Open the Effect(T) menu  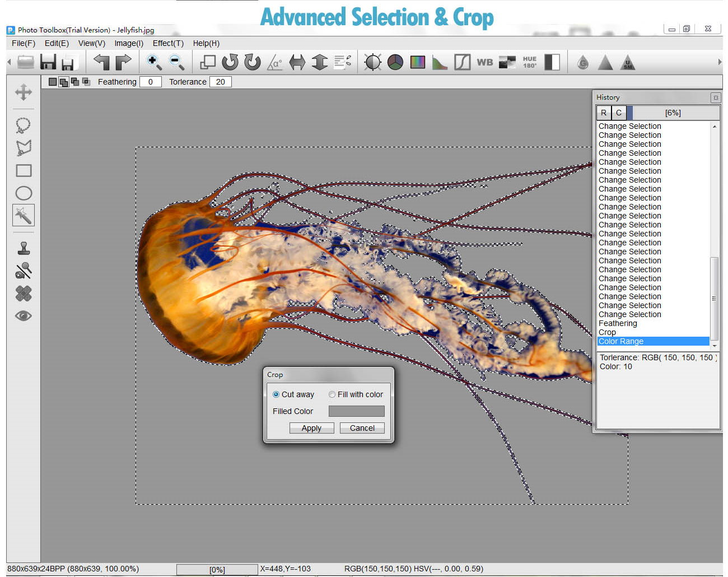click(168, 43)
